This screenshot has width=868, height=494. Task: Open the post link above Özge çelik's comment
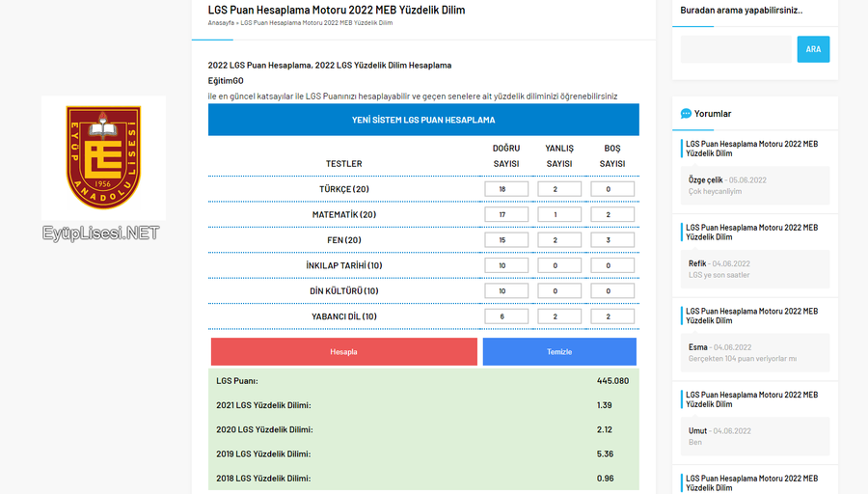[x=751, y=149]
